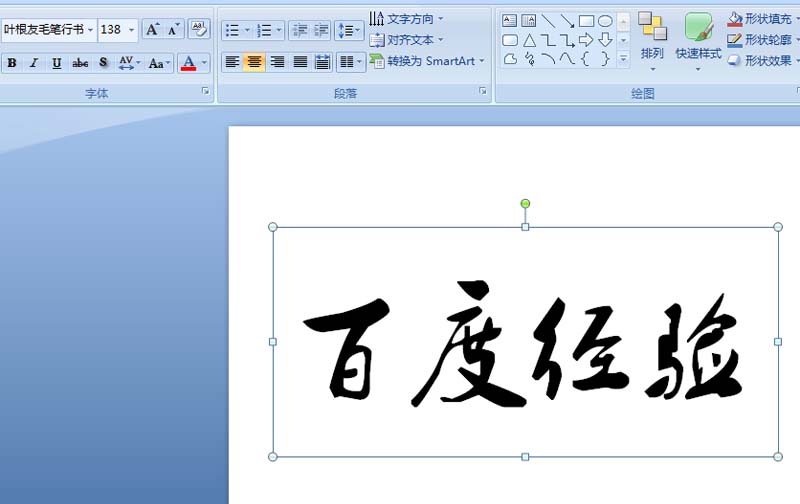The image size is (800, 504).
Task: Pick the isosceles triangle shape
Action: pos(529,40)
